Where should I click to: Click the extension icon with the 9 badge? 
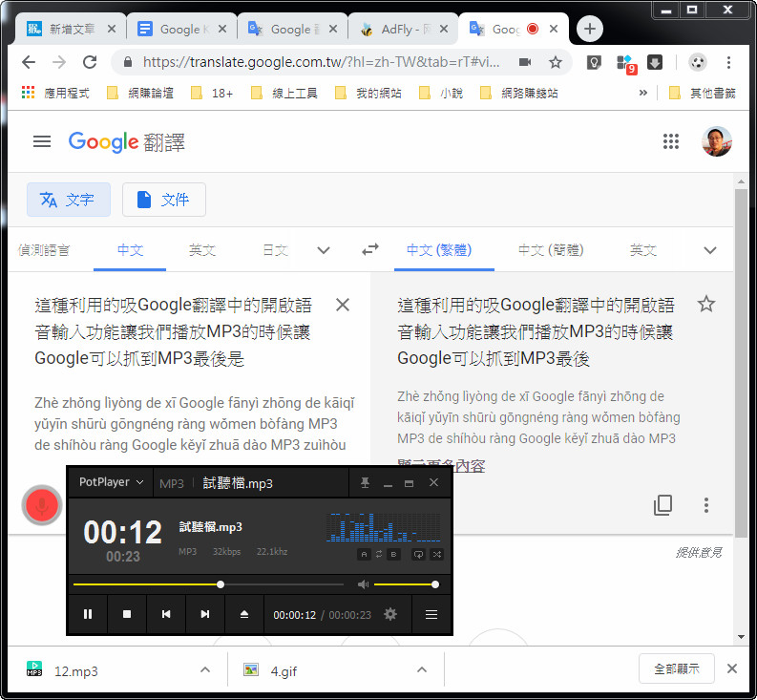tap(625, 63)
